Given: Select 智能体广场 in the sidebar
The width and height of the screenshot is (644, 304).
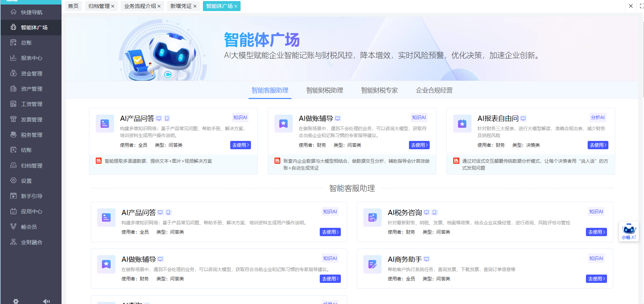Looking at the screenshot, I should point(31,27).
